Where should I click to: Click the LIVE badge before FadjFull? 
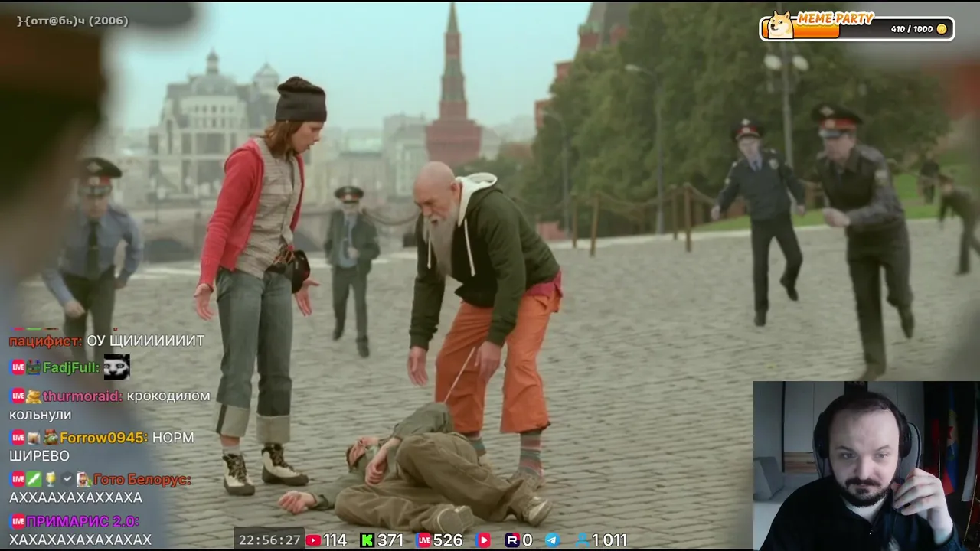[18, 367]
